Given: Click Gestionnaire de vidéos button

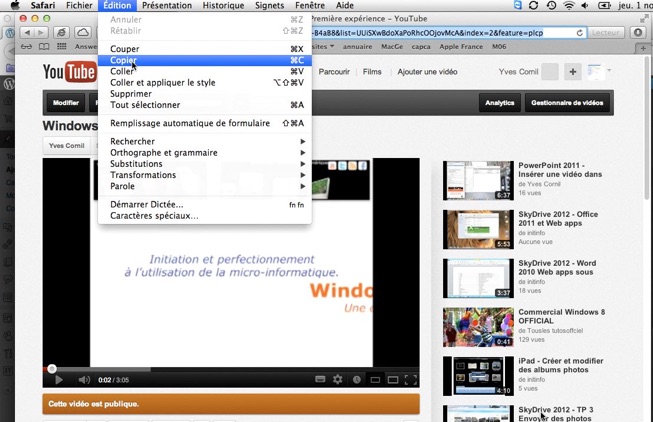Looking at the screenshot, I should (567, 103).
